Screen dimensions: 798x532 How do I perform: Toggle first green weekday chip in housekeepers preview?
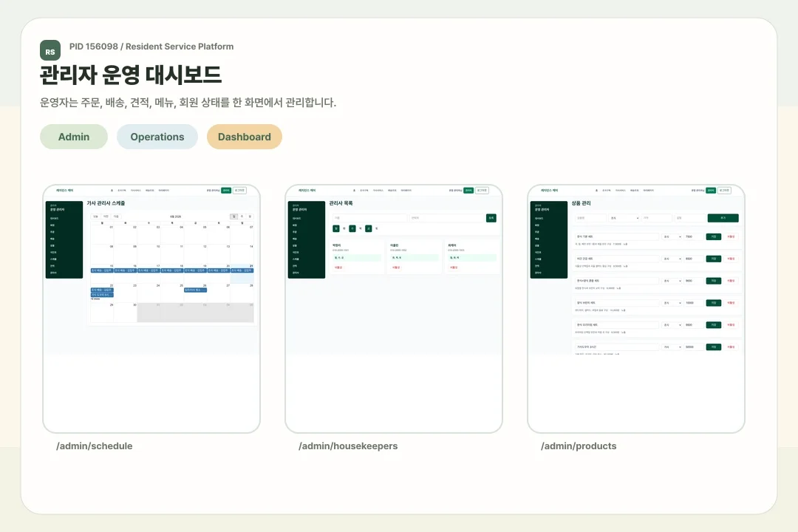coord(336,228)
